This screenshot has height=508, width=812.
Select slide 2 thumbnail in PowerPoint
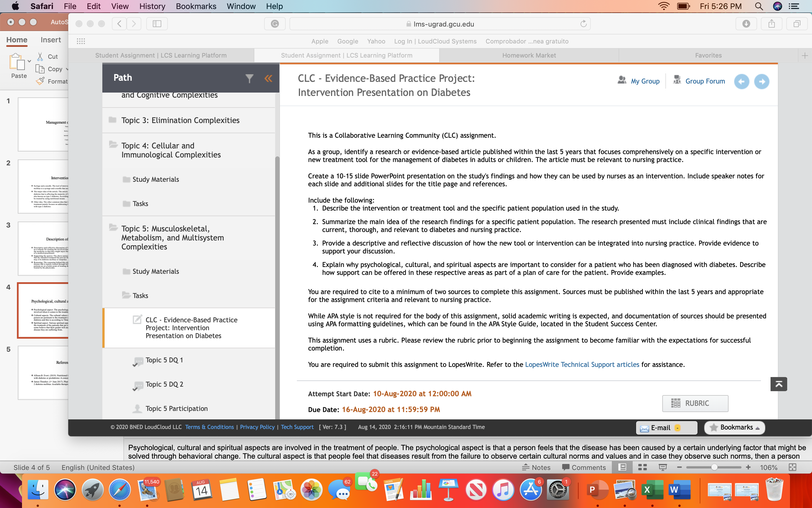pyautogui.click(x=43, y=187)
